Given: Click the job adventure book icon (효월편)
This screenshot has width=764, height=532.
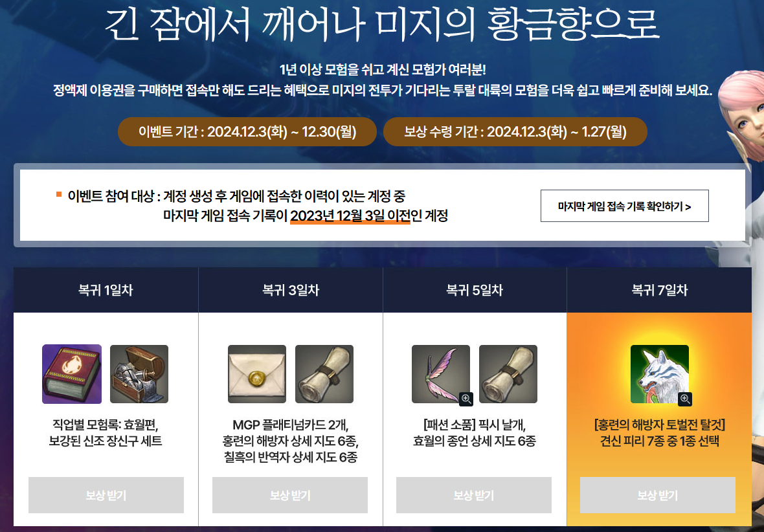Looking at the screenshot, I should point(72,374).
